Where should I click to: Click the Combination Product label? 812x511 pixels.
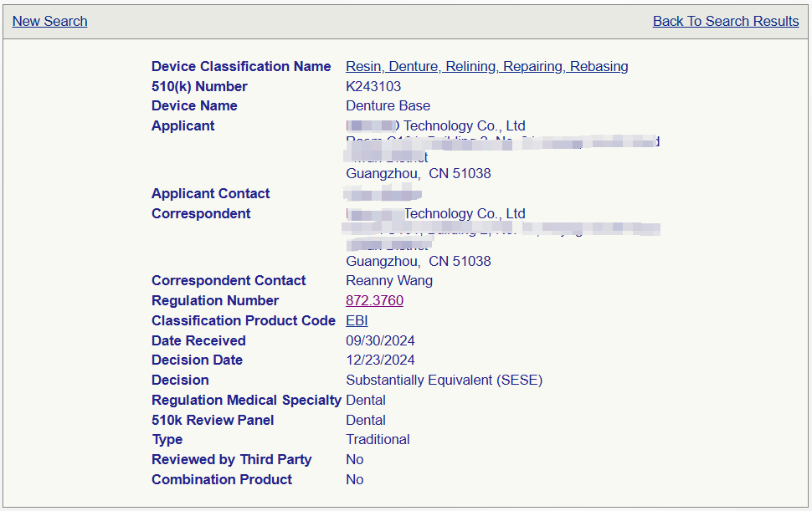pos(222,480)
